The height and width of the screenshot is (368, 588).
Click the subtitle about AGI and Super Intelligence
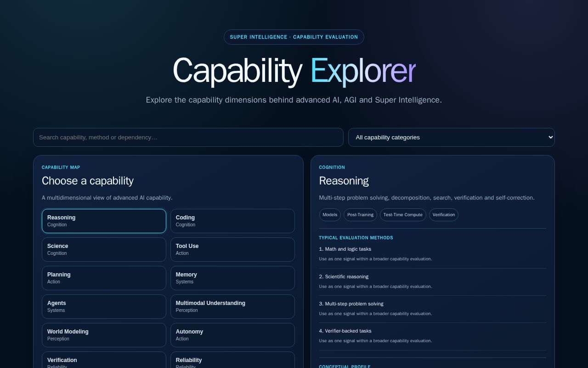pos(294,100)
